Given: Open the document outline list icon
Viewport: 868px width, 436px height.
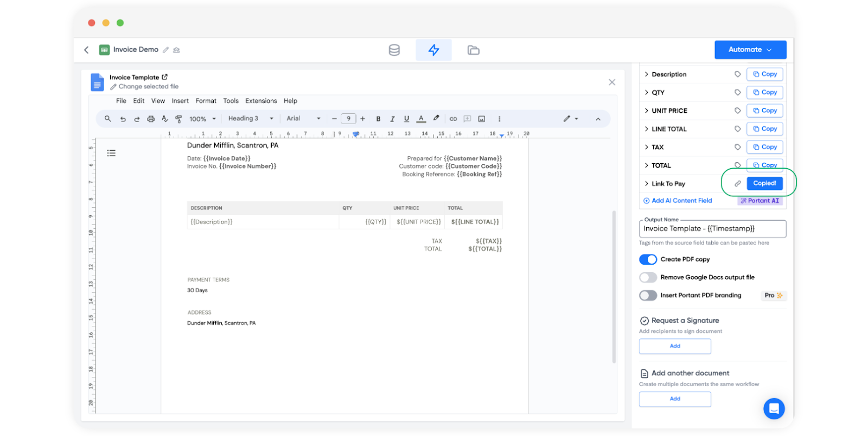Looking at the screenshot, I should click(111, 153).
